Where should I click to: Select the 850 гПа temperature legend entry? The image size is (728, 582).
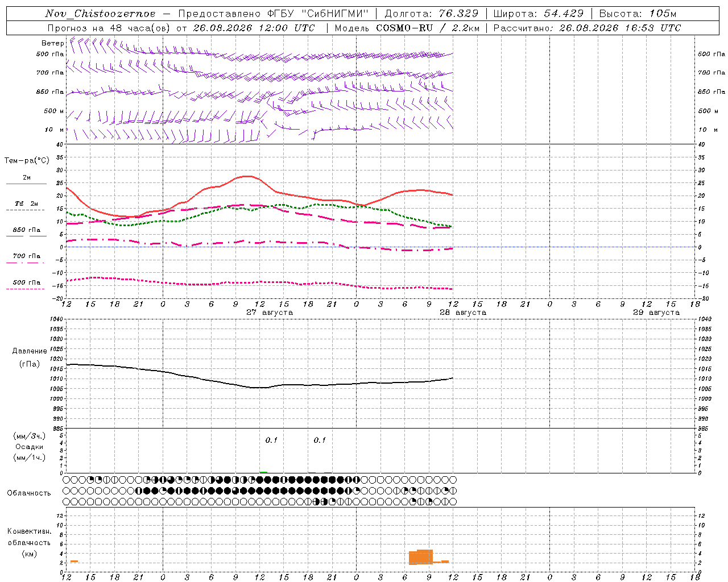[26, 230]
